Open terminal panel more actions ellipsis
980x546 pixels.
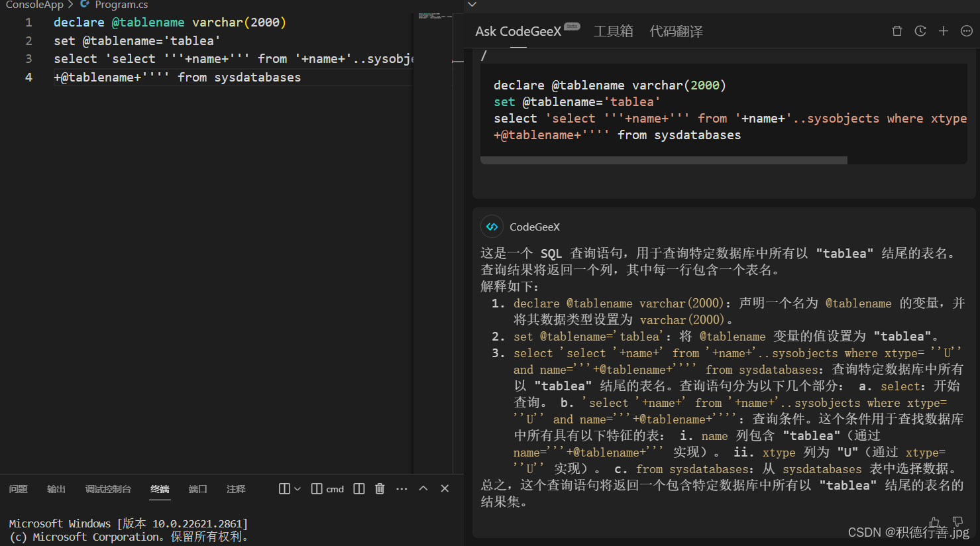pos(402,489)
